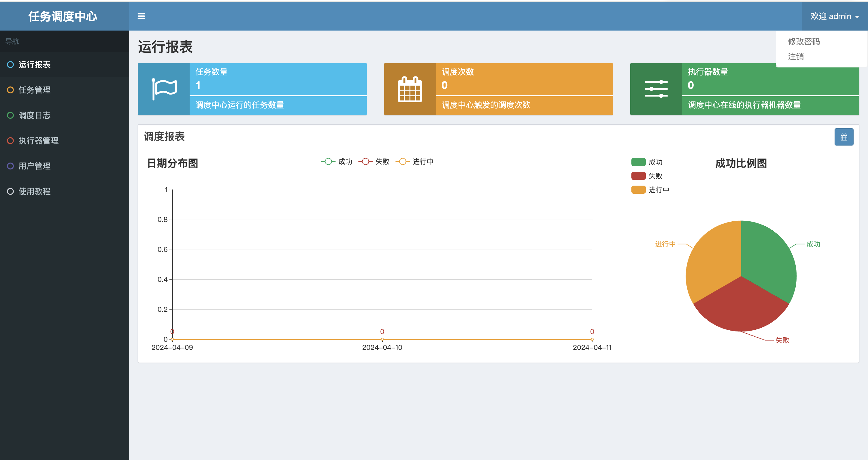Click the 2024-04-10 data point marker
The height and width of the screenshot is (460, 868).
pos(382,339)
